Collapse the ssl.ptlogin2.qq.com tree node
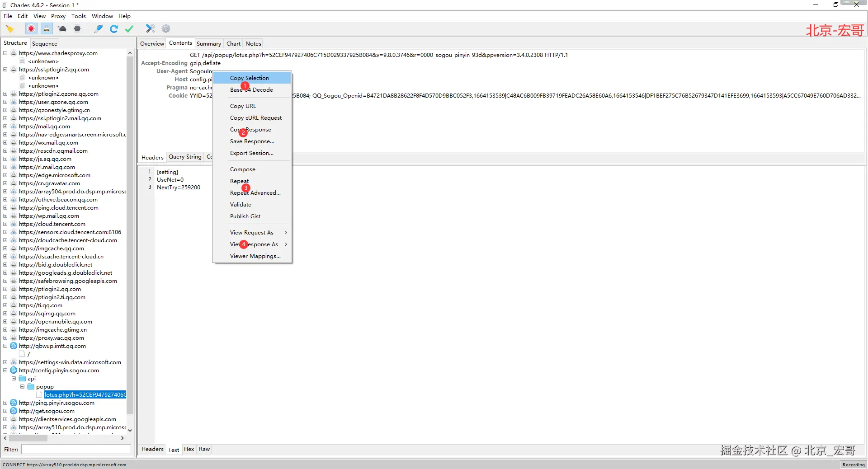 (5, 70)
